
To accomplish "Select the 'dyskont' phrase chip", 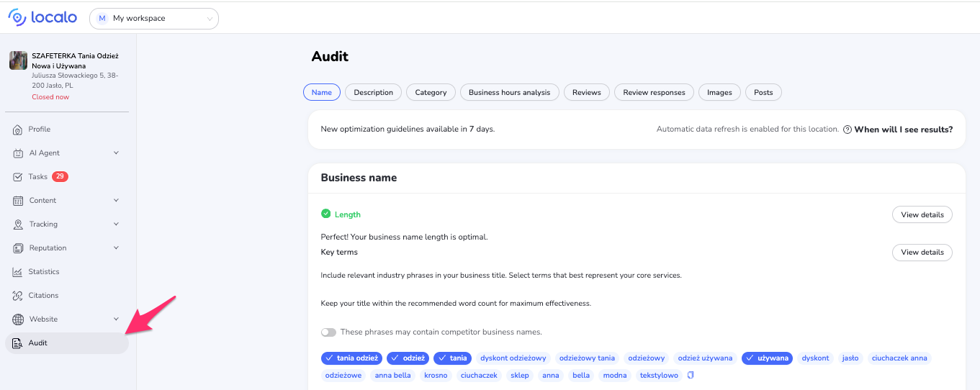I will pyautogui.click(x=815, y=358).
